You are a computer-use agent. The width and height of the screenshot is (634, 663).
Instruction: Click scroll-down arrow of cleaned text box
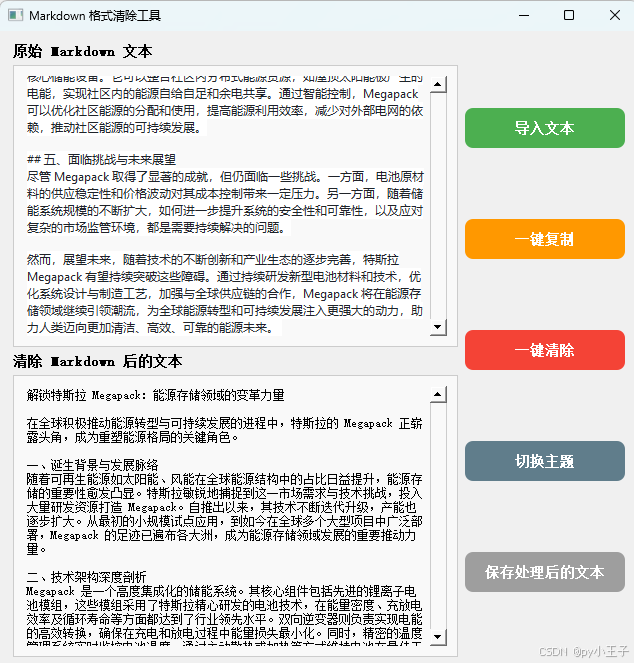point(438,636)
